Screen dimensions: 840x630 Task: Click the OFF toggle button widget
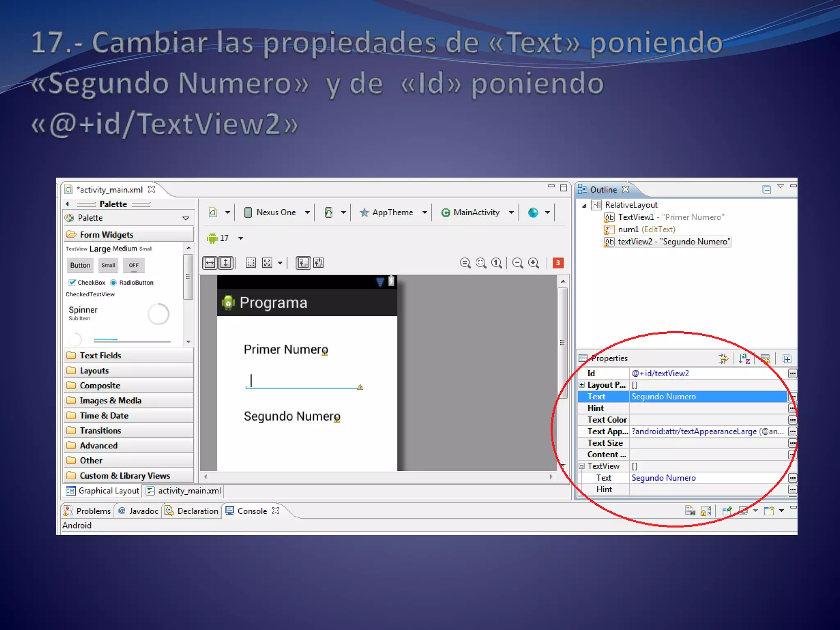coord(134,265)
